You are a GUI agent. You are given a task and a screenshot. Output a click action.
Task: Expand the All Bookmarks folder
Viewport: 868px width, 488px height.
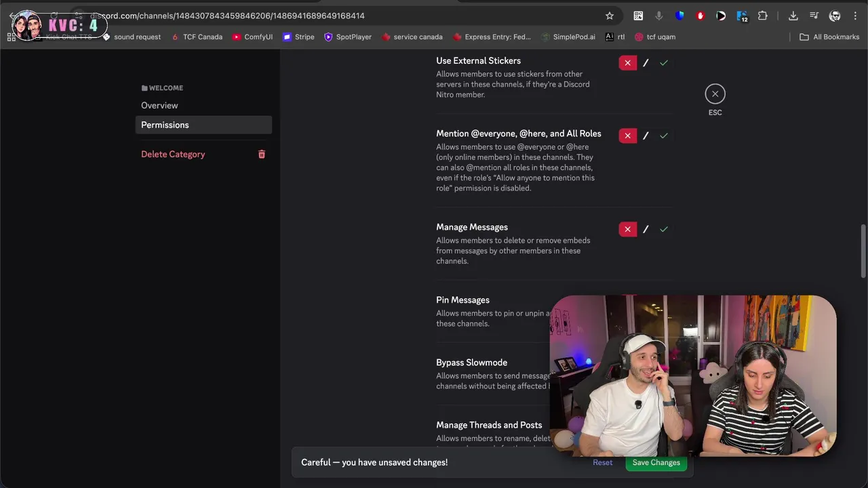829,37
